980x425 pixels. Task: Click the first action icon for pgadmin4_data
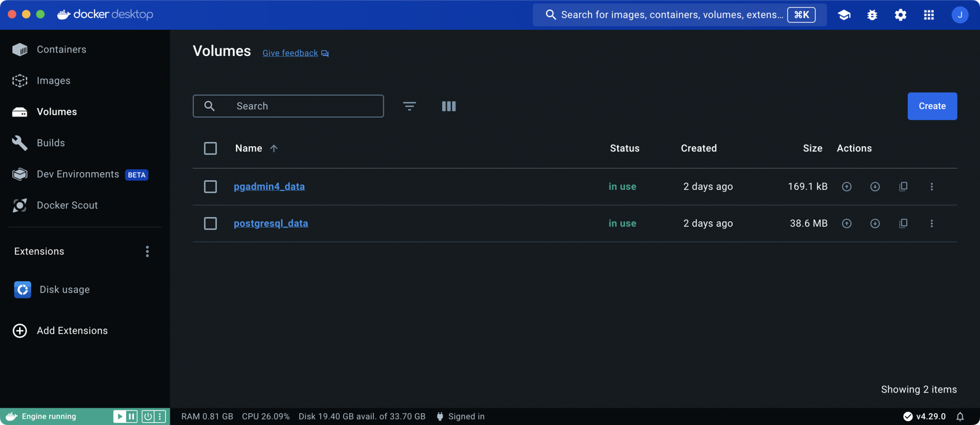[x=846, y=186]
